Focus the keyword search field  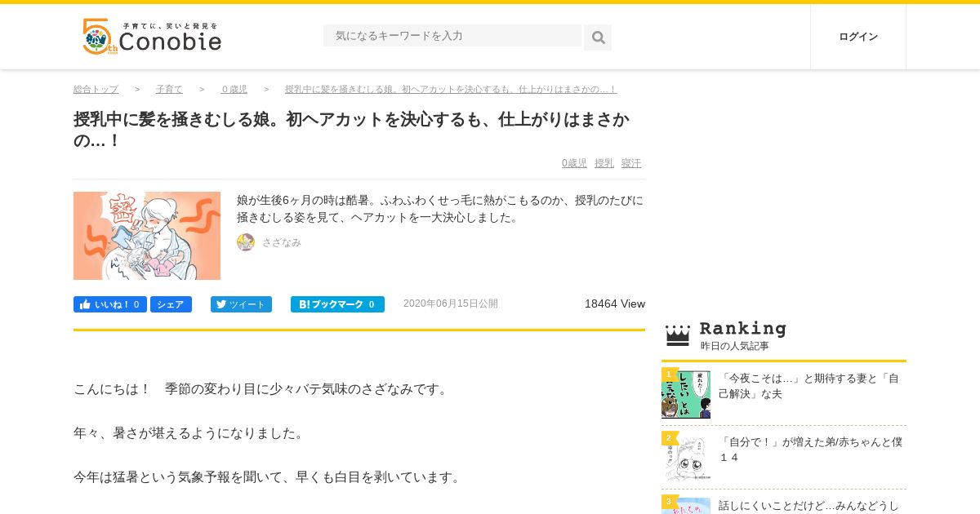tap(452, 36)
